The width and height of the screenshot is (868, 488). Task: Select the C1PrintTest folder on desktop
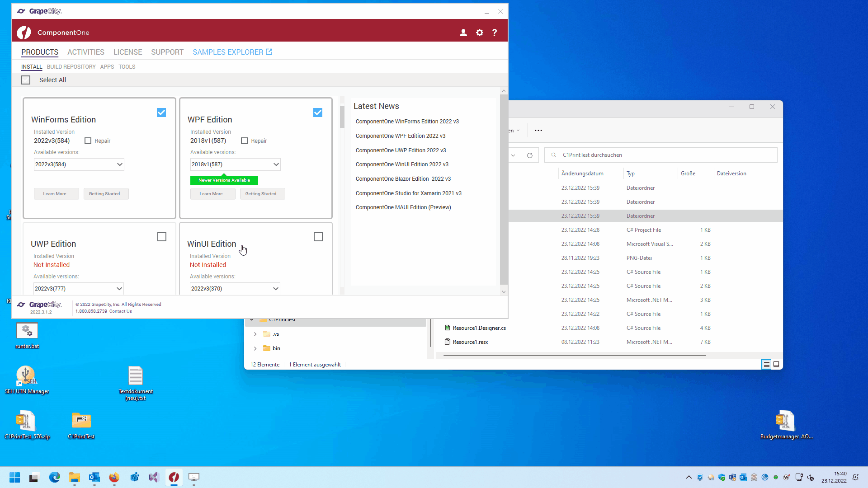tap(81, 425)
